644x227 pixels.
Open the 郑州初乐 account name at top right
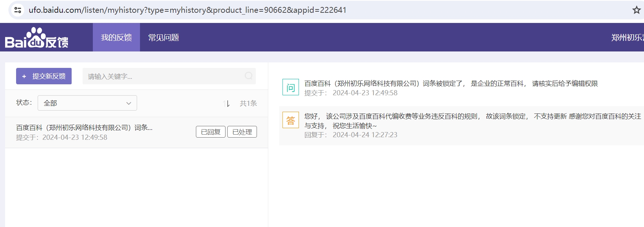[x=628, y=37]
